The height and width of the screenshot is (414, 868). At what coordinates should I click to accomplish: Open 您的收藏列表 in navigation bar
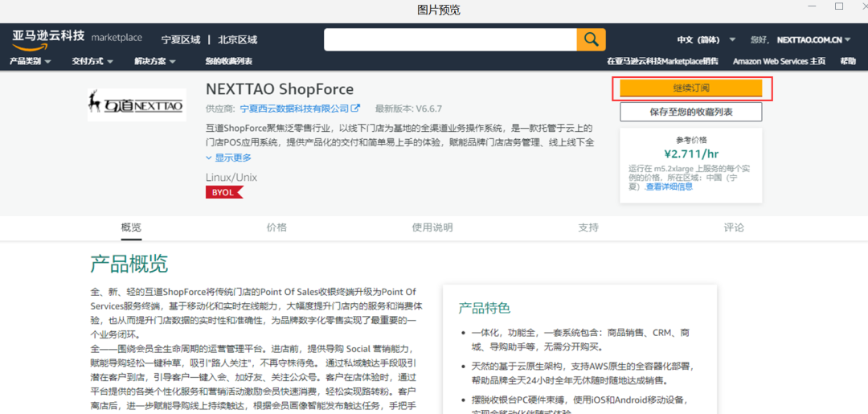pyautogui.click(x=228, y=61)
